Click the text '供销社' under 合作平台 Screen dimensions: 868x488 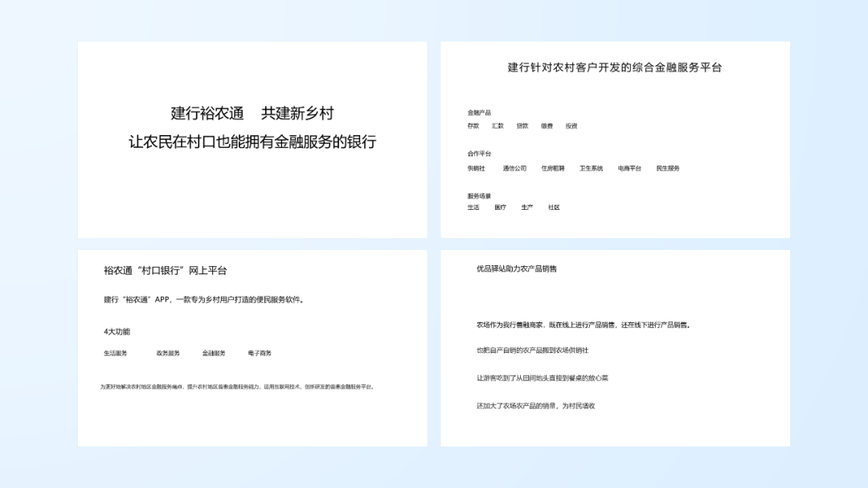tap(476, 168)
